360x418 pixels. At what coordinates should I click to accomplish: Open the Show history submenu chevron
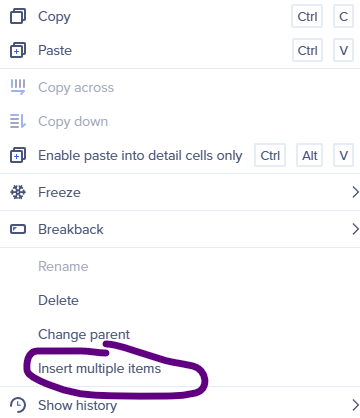[x=355, y=405]
